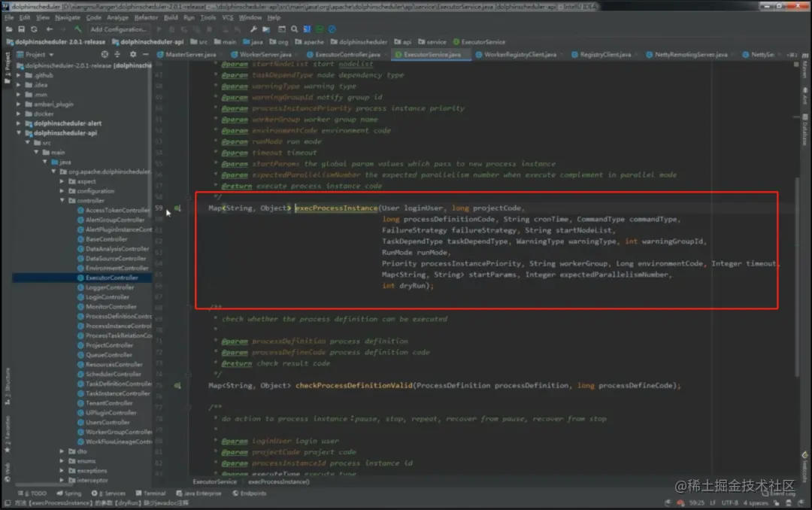Expand the aspect package
The width and height of the screenshot is (812, 510).
(62, 181)
